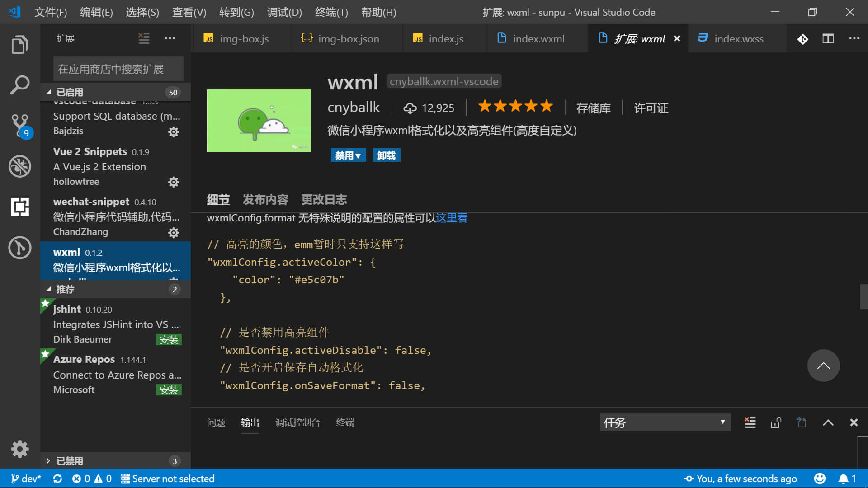Click the feedback smiley in status bar
868x488 pixels.
[x=819, y=479]
